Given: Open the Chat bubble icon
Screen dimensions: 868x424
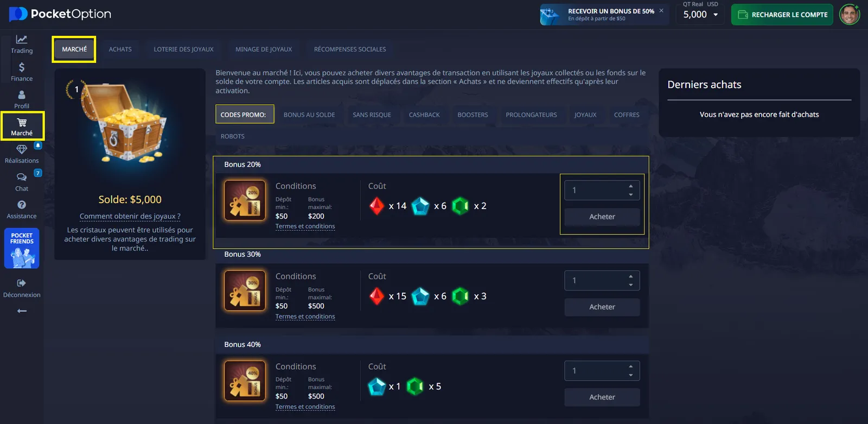Looking at the screenshot, I should coord(22,178).
